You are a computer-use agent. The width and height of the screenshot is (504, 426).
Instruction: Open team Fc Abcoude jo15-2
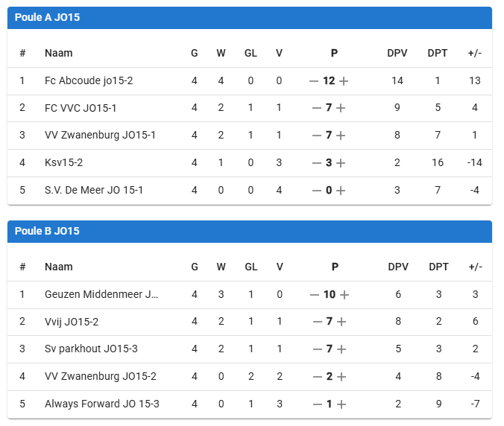pyautogui.click(x=89, y=80)
